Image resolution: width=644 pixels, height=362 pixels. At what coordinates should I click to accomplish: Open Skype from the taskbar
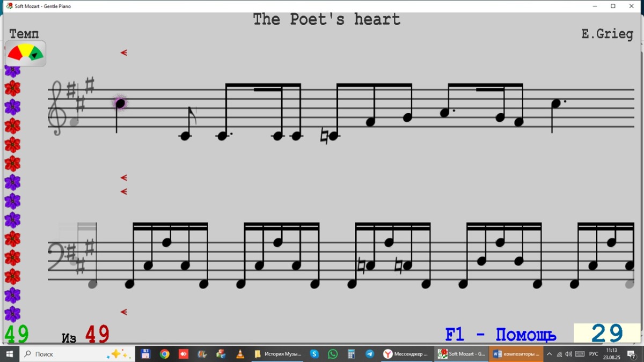click(x=314, y=354)
